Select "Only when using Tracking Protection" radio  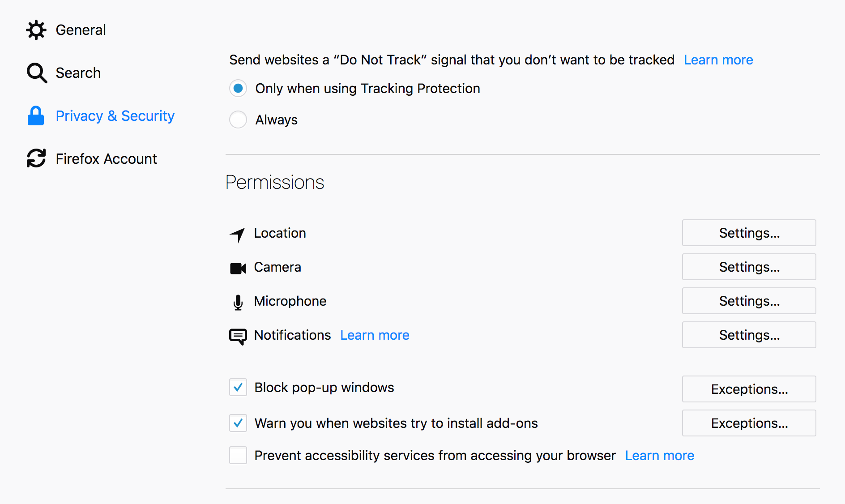pyautogui.click(x=238, y=89)
